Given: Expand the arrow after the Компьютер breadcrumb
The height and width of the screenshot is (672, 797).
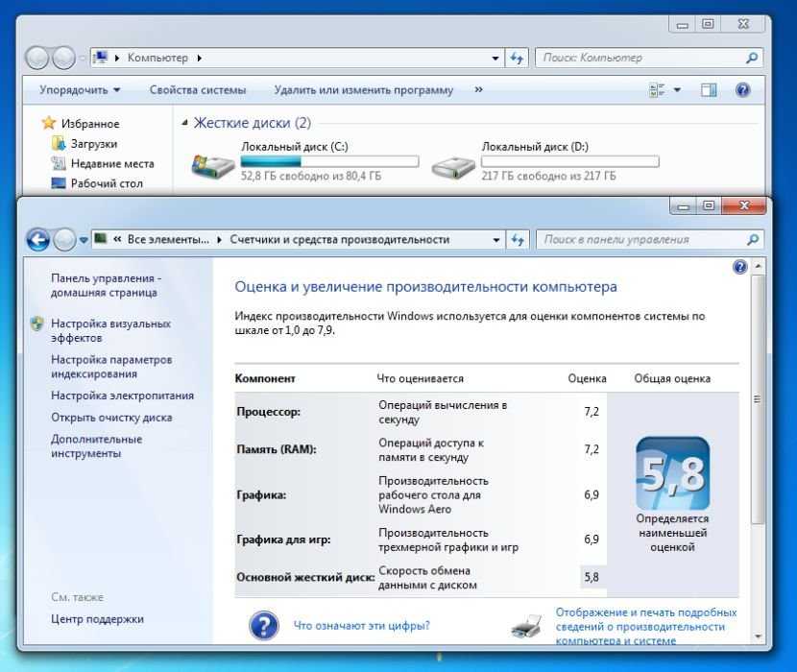Looking at the screenshot, I should pyautogui.click(x=200, y=58).
